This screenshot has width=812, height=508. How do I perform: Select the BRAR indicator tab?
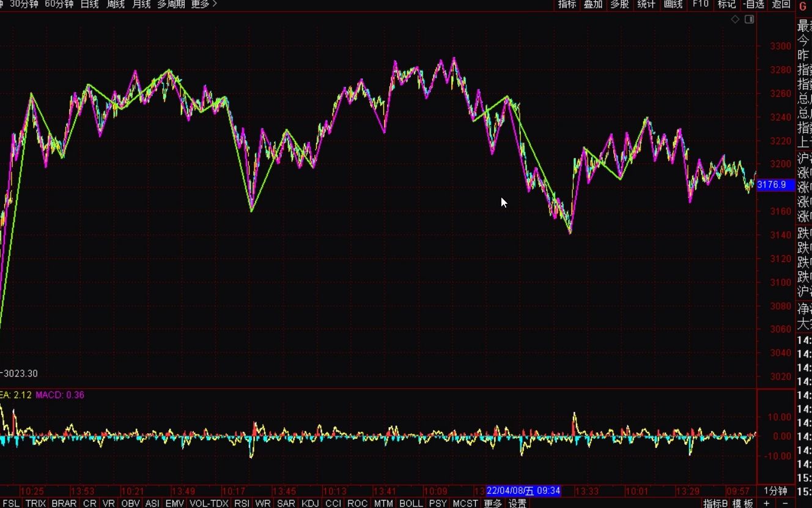(64, 503)
